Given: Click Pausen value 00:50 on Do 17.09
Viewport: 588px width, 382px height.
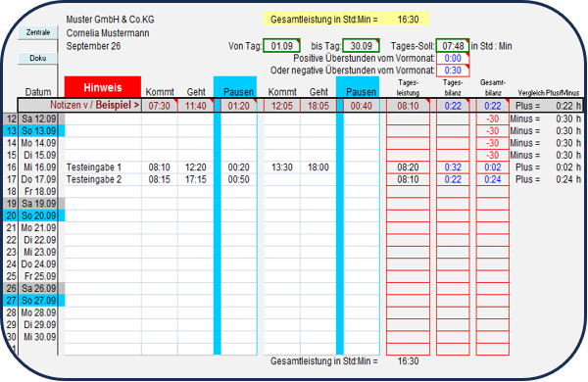Looking at the screenshot, I should pos(238,179).
